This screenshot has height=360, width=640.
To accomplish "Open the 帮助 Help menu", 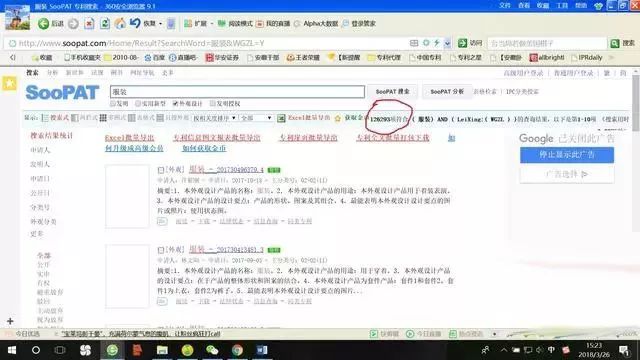I will point(581,6).
